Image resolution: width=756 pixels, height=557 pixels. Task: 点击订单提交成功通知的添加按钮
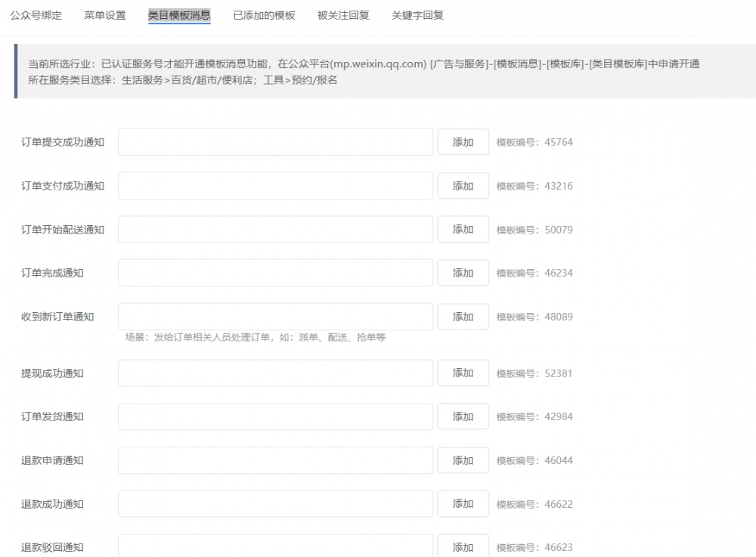pyautogui.click(x=463, y=141)
